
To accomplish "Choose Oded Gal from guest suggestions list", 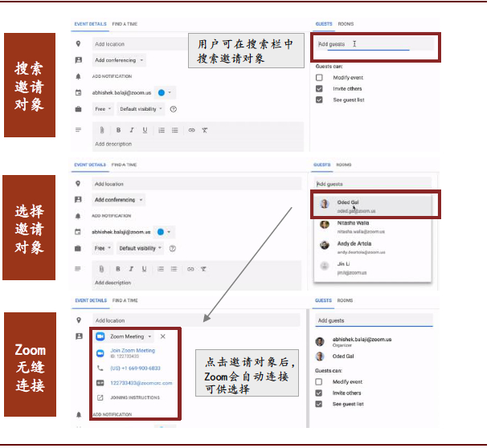I will (373, 206).
